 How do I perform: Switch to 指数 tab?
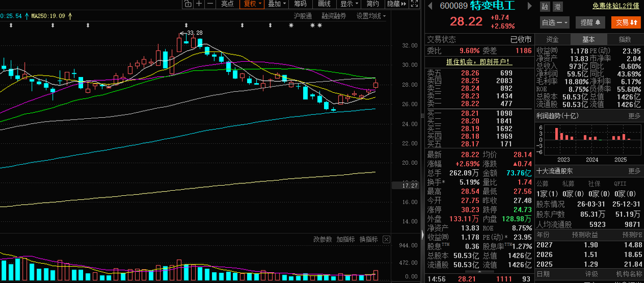click(625, 40)
